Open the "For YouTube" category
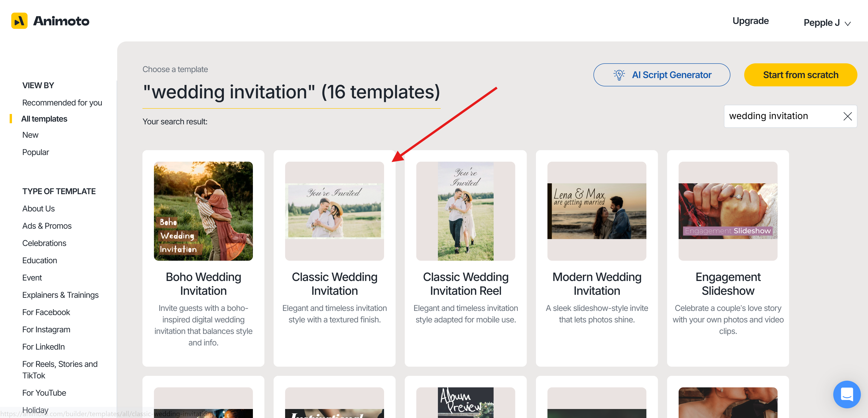 click(44, 393)
